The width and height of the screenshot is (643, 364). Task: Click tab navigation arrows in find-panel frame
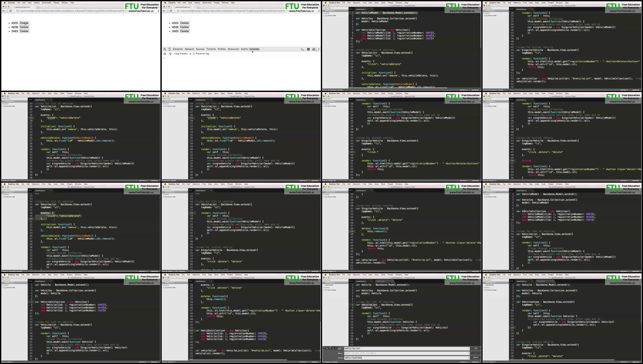click(x=351, y=281)
